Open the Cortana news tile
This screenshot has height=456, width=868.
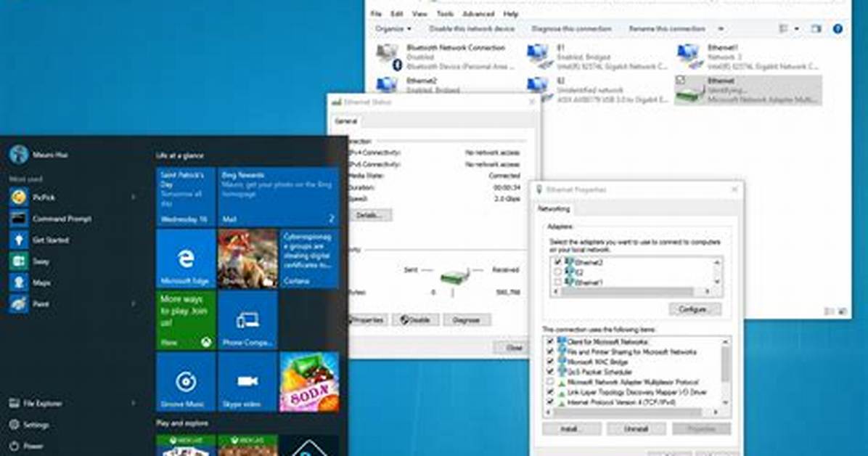309,258
